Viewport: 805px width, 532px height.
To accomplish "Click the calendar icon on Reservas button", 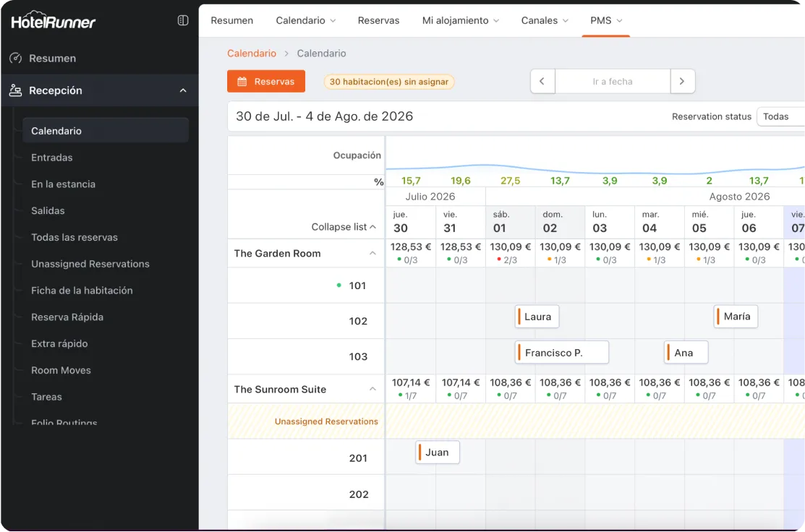I will coord(242,82).
